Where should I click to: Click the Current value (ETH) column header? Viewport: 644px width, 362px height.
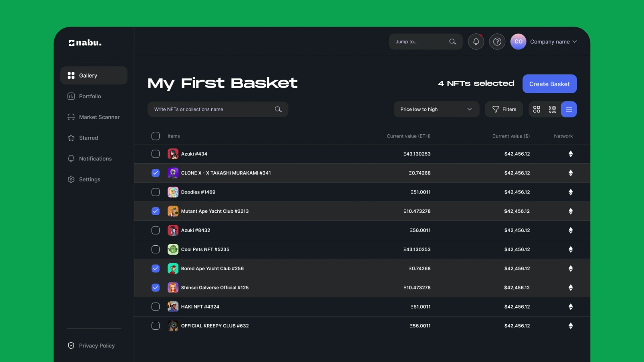pos(409,136)
